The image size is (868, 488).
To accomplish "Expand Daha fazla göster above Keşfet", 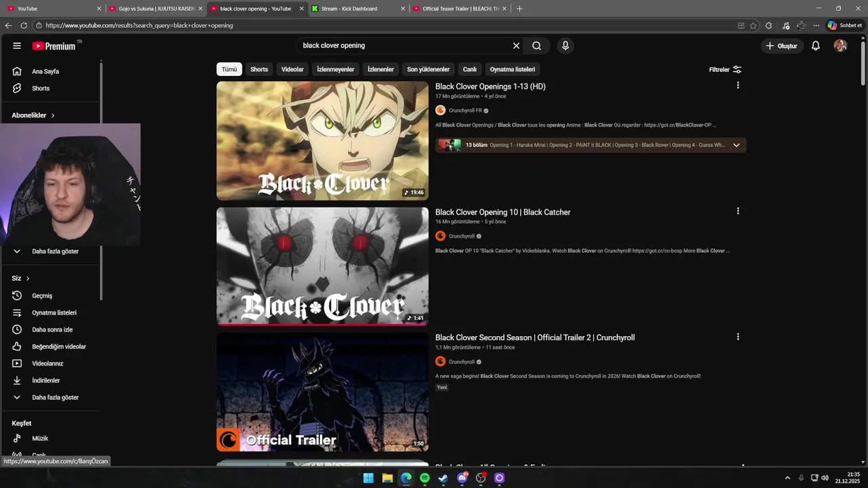I will [x=54, y=397].
